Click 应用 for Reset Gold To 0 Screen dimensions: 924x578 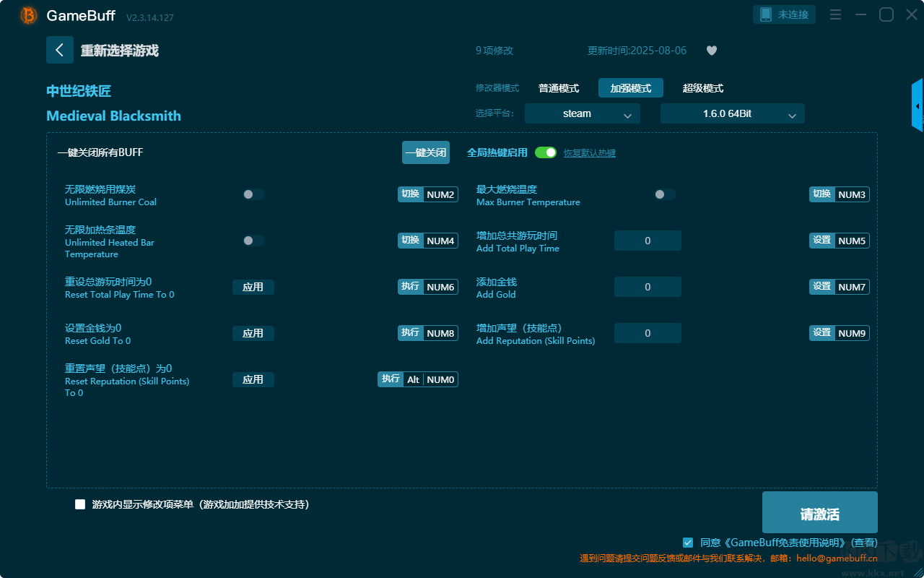tap(253, 333)
